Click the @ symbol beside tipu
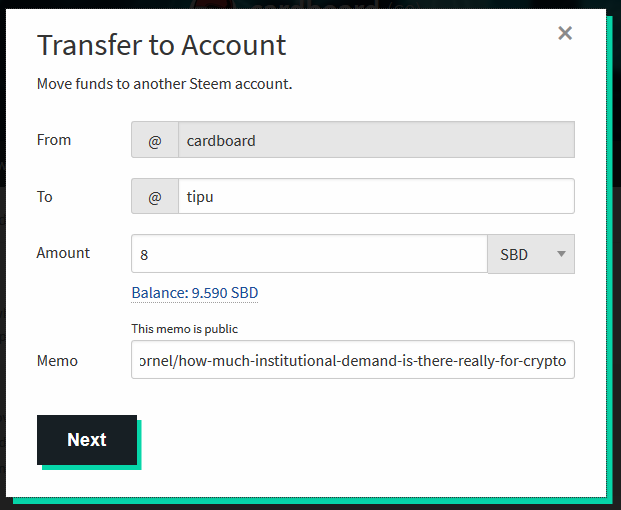Image resolution: width=621 pixels, height=510 pixels. click(155, 196)
